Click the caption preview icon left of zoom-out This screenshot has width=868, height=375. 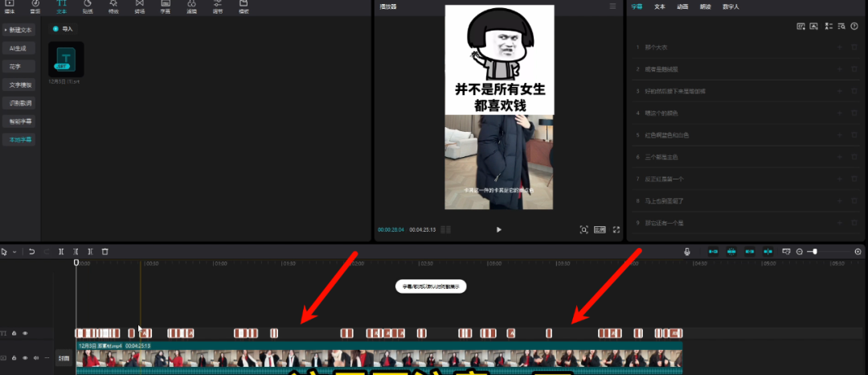pos(786,252)
